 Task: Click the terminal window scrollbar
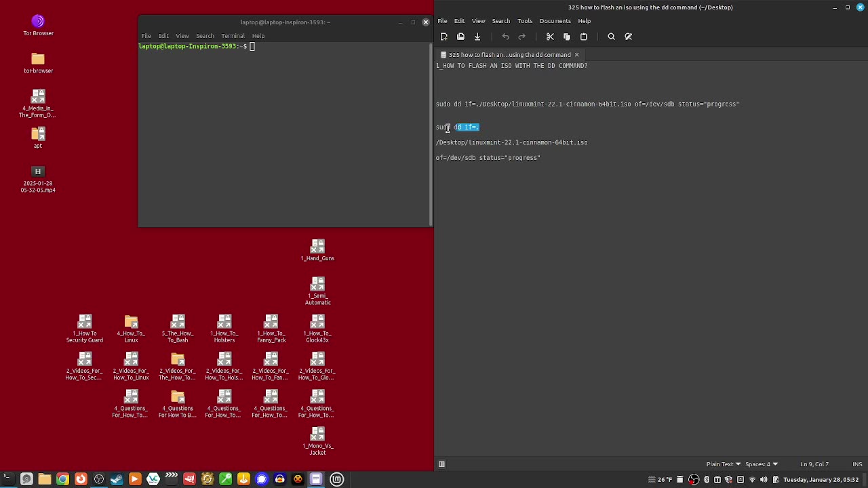[431, 134]
